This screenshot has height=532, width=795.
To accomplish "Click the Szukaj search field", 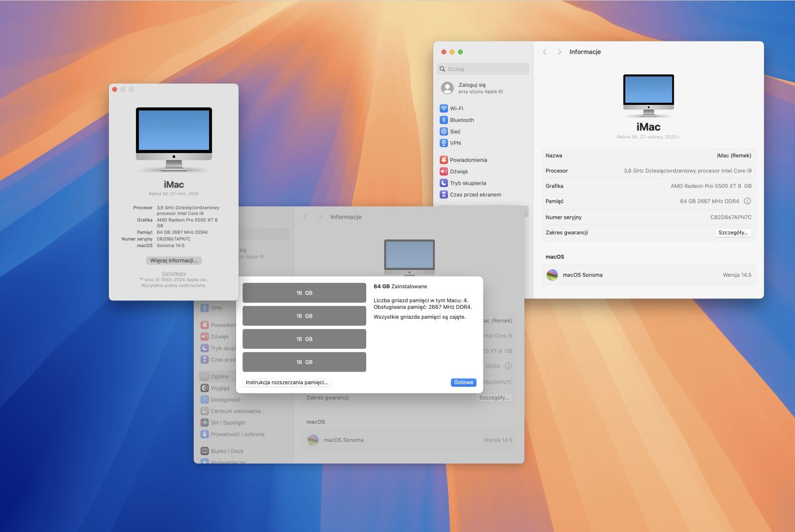I will click(x=483, y=69).
